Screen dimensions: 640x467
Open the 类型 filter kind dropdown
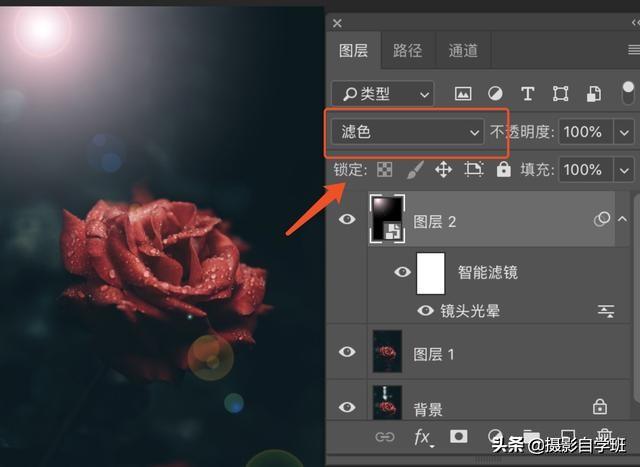pyautogui.click(x=383, y=94)
